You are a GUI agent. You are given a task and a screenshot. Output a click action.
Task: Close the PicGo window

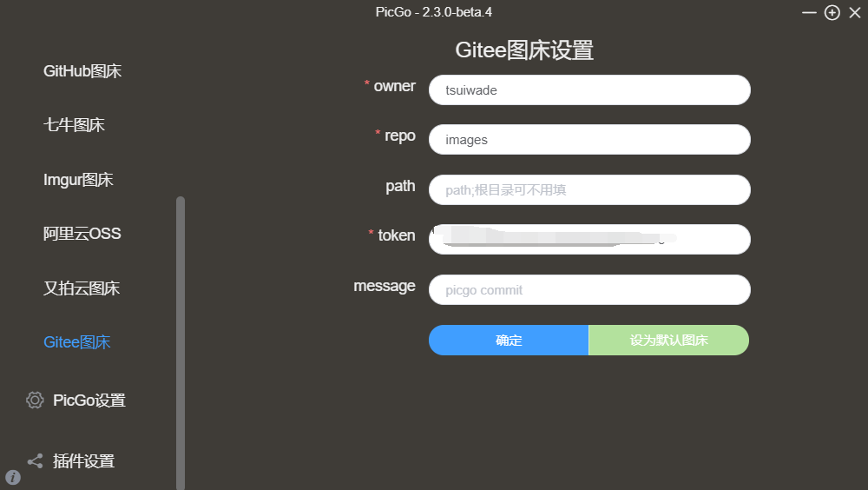coord(855,12)
